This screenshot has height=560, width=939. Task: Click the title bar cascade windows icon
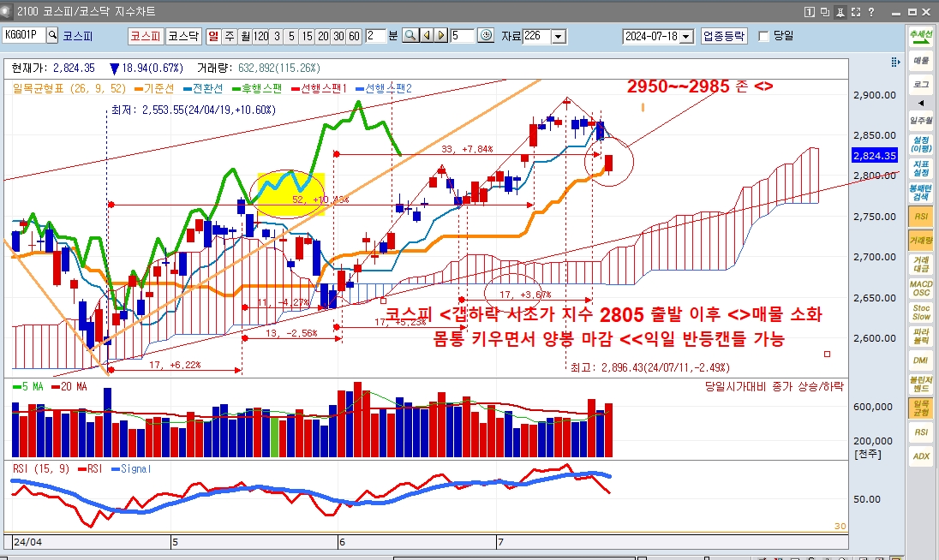coord(824,11)
